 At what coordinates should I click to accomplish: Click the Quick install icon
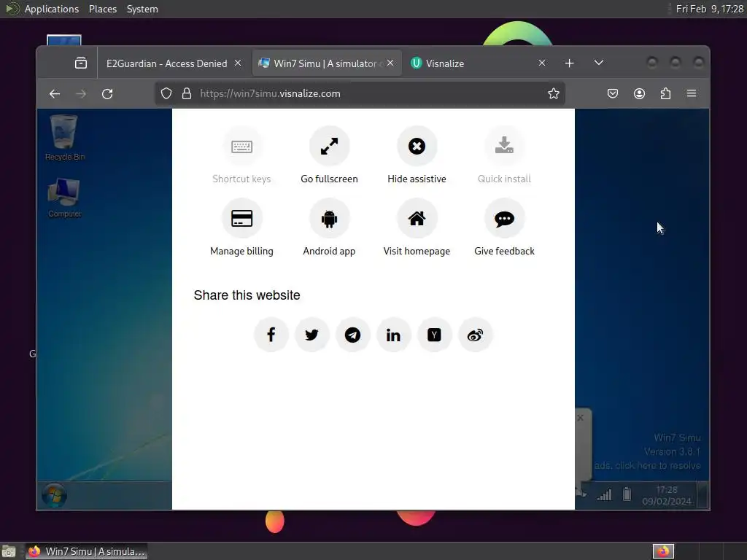[x=504, y=146]
